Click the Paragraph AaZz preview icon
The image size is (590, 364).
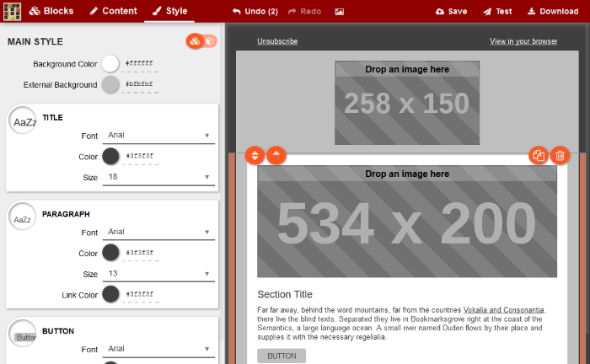[23, 217]
